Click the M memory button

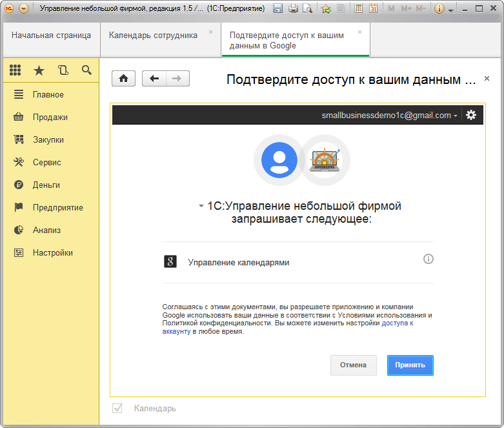pyautogui.click(x=391, y=8)
